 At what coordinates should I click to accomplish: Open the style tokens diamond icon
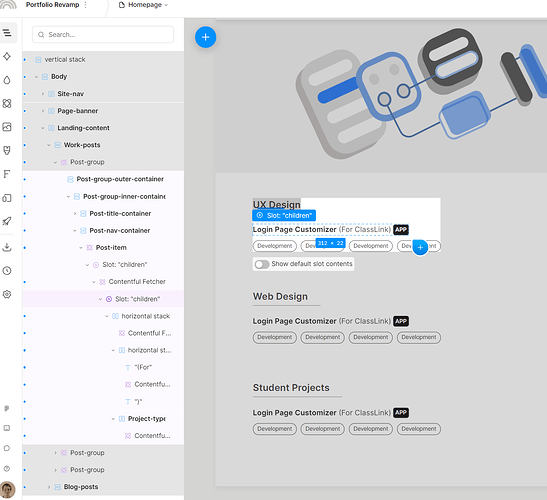7,57
